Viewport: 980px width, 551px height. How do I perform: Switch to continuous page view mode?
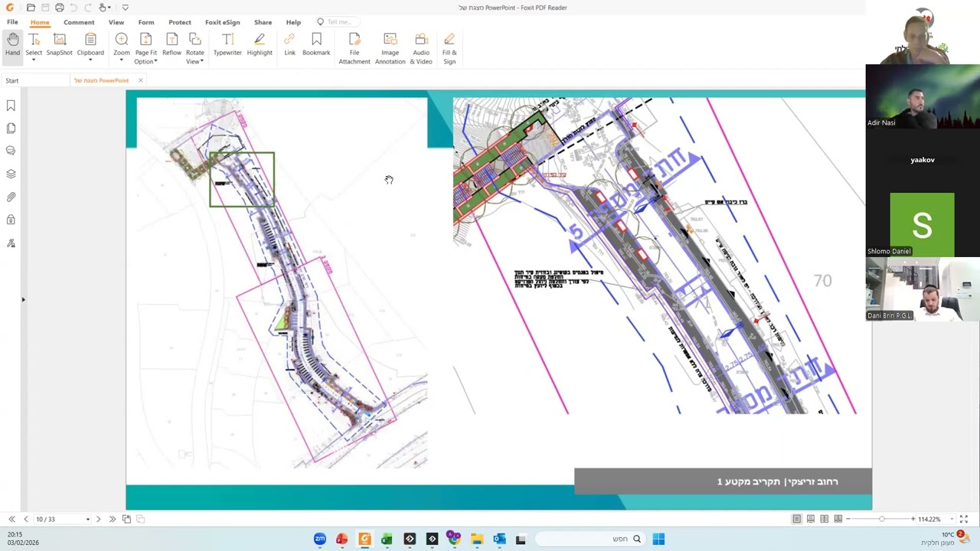pos(811,519)
